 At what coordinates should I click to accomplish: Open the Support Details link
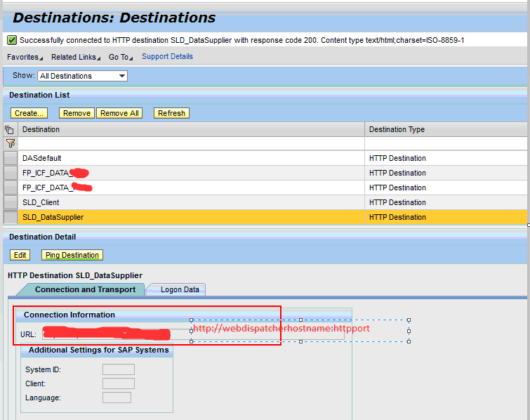[167, 57]
